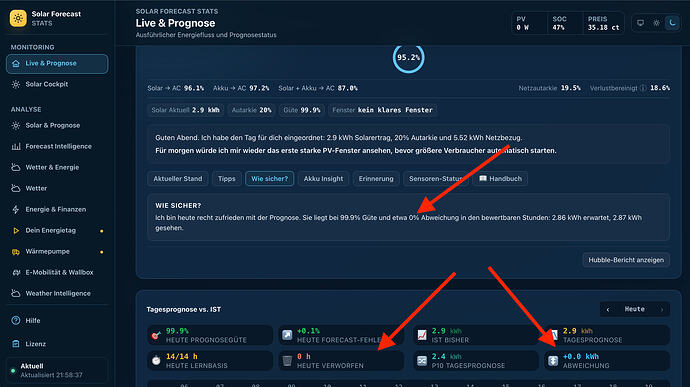Screen dimensions: 690x387
Task: Open Wärmepumpe page
Action: [x=57, y=251]
